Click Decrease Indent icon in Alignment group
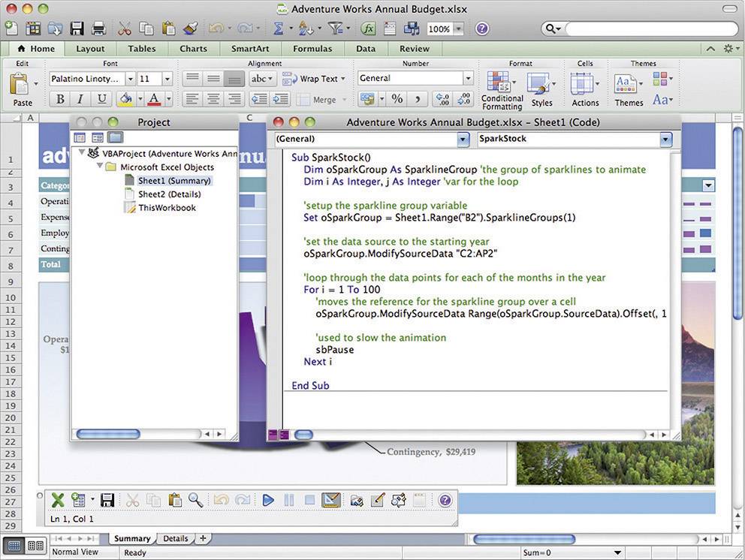The image size is (745, 560). 259,99
